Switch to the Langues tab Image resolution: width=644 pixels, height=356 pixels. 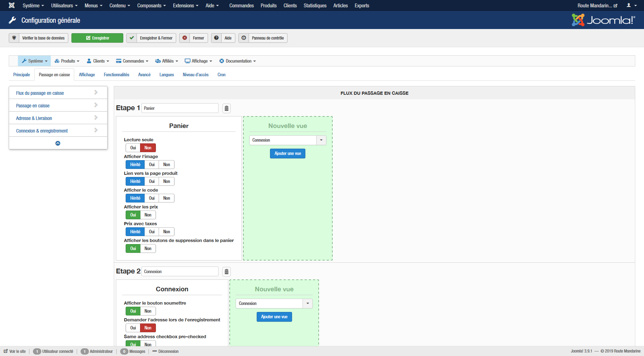tap(167, 74)
